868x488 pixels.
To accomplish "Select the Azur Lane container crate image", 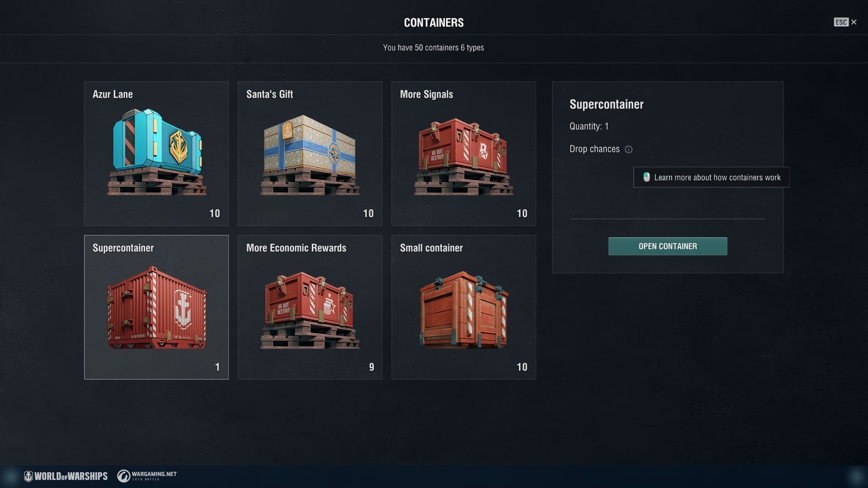I will click(157, 152).
